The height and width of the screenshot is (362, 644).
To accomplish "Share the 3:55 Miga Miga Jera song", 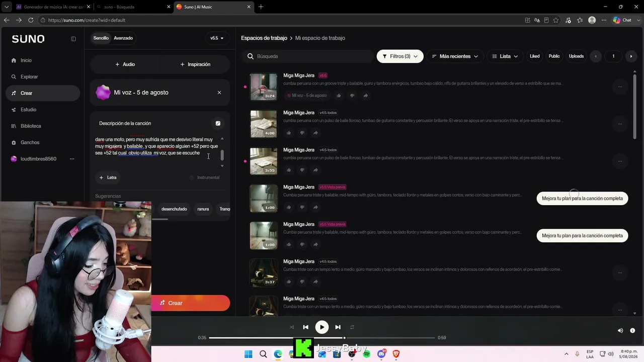I will [x=315, y=170].
